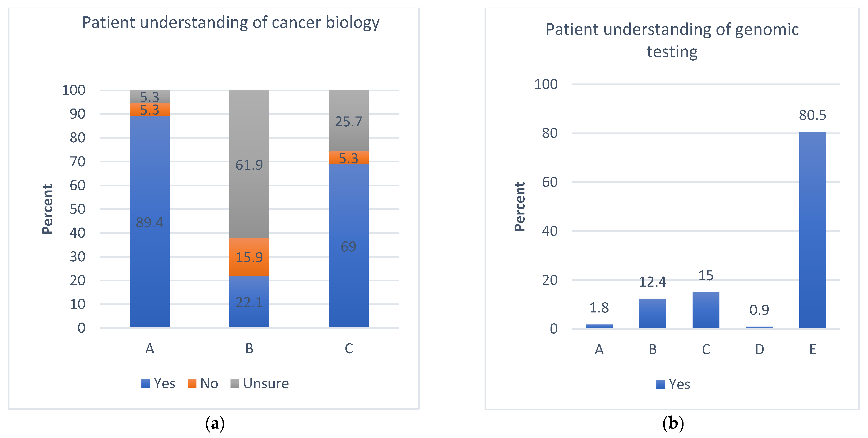
Task: Click the gray Unsure legend swatch
Action: (x=235, y=384)
